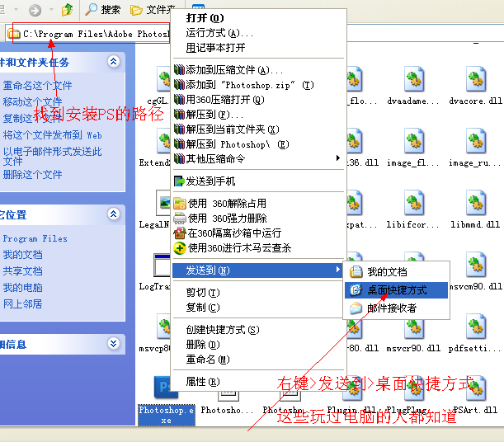The height and width of the screenshot is (442, 504).
Task: Choose 在360隔离沙箱中运行 entry
Action: click(x=259, y=233)
